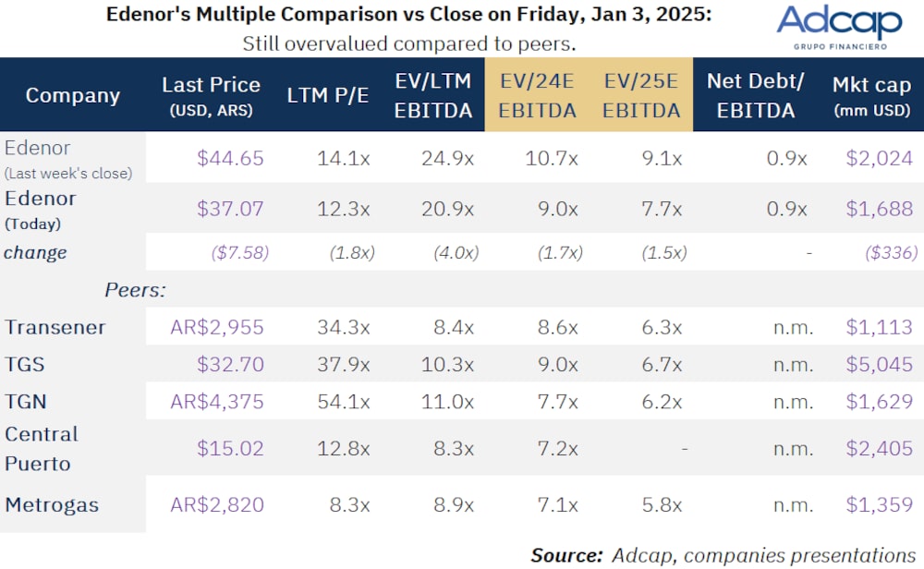Click the highlighted EV/24E EBITDA header
The image size is (924, 569).
pos(538,95)
